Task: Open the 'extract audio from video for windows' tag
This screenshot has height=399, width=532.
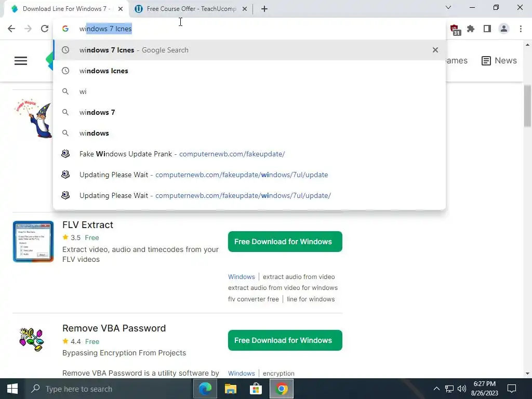Action: 283,288
